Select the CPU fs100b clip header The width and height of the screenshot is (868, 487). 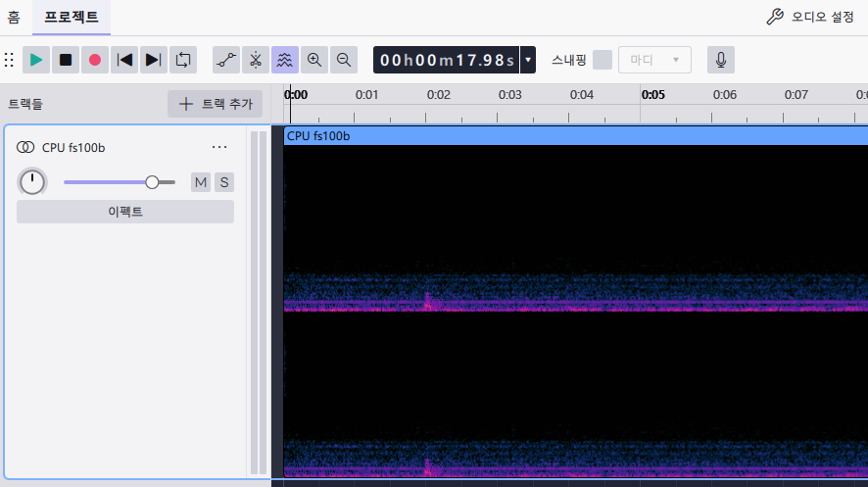pyautogui.click(x=576, y=136)
